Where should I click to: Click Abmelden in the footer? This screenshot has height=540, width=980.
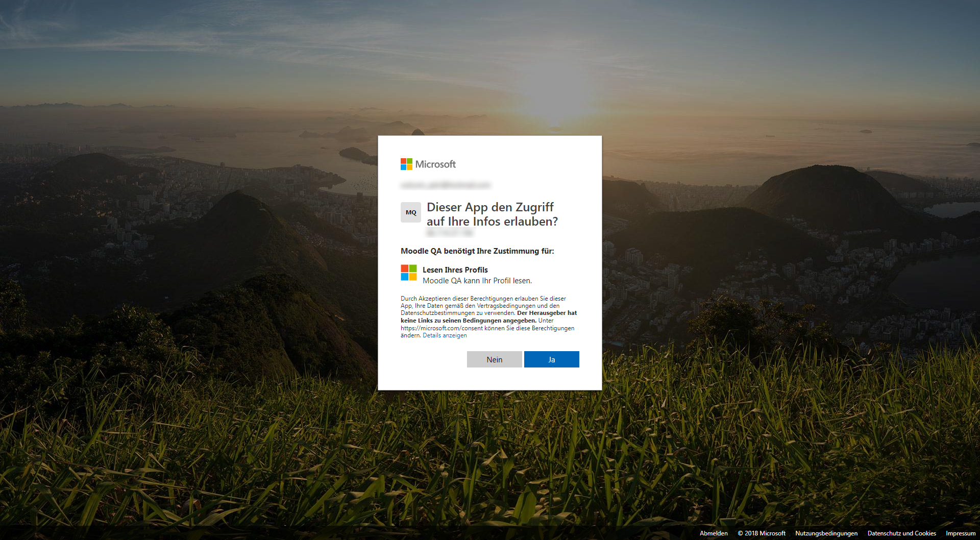point(714,533)
